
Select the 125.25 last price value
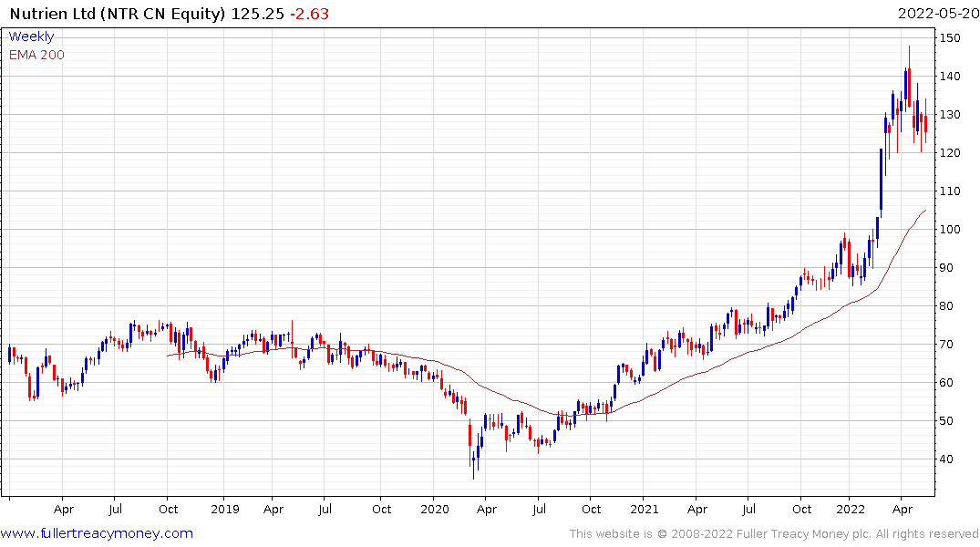tap(257, 13)
